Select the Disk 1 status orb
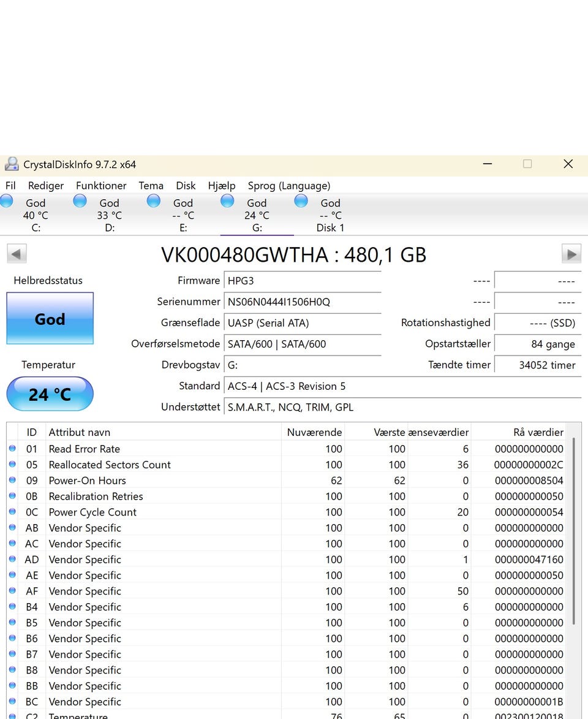588x719 pixels. point(301,201)
